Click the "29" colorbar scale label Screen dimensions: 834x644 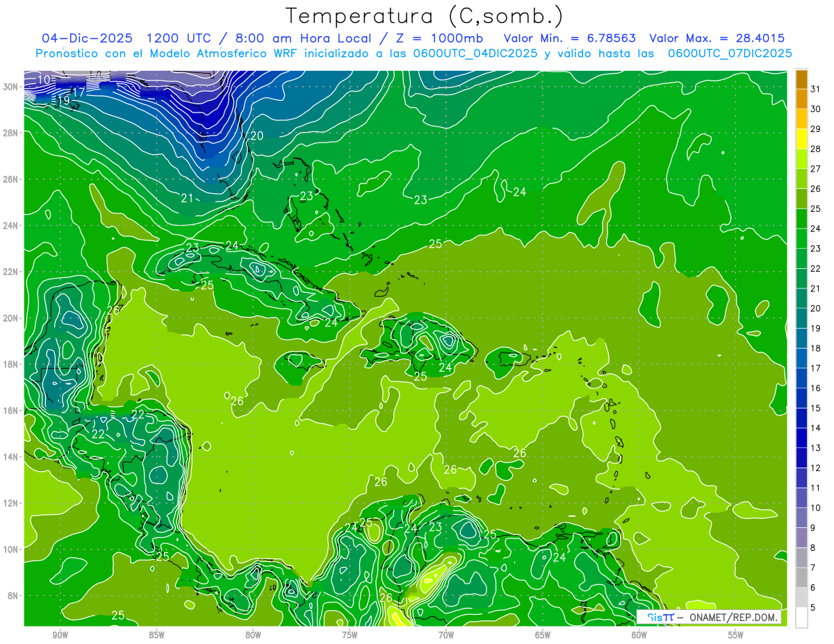point(816,129)
